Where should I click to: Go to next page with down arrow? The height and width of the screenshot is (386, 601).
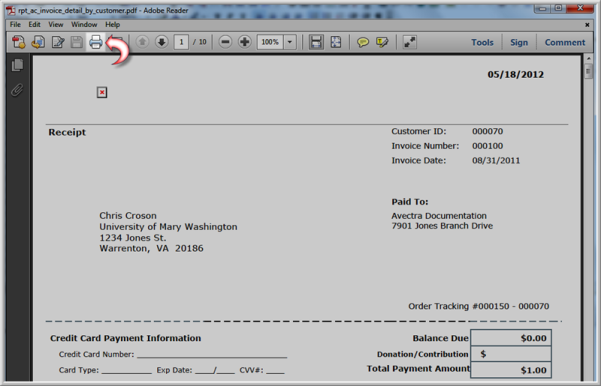click(x=161, y=42)
